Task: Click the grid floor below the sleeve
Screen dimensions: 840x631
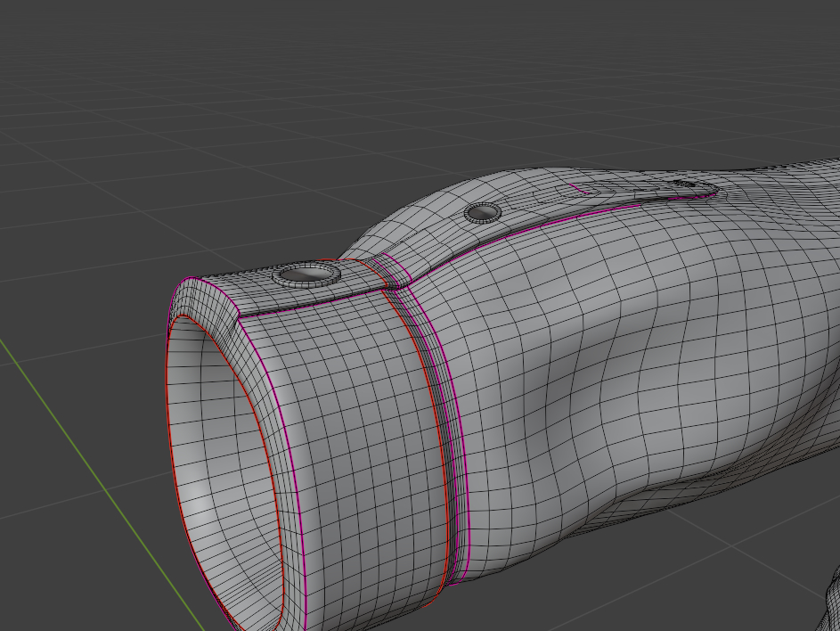Action: (x=695, y=570)
